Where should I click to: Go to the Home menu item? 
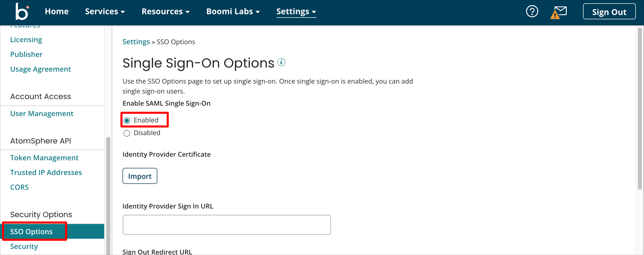tap(57, 11)
